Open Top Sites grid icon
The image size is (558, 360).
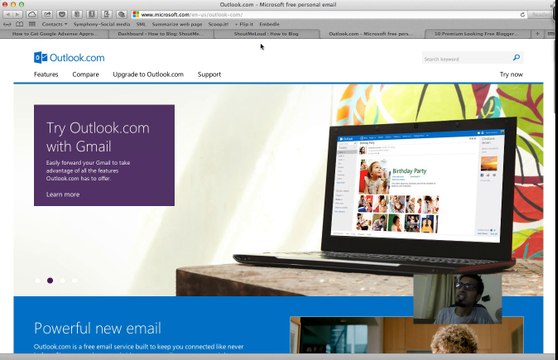[32, 24]
